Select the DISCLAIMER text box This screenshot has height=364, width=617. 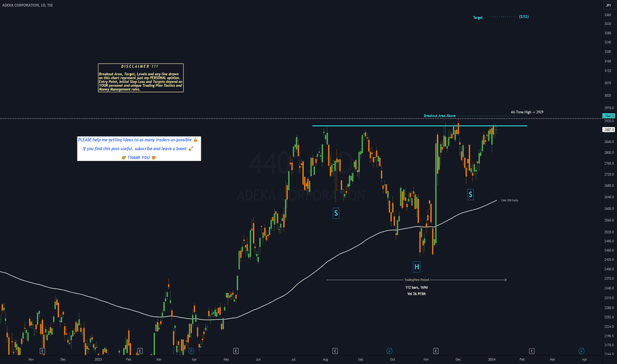pos(141,78)
